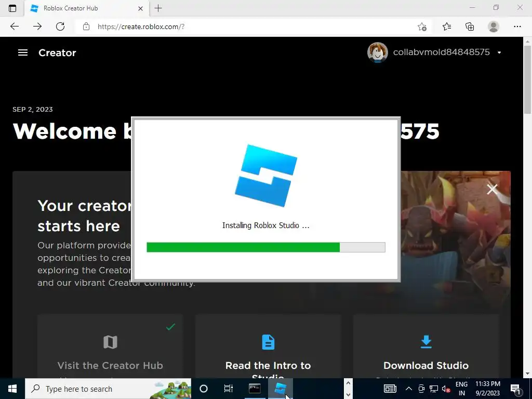Open the collabvmold84848575 account dropdown arrow

(x=499, y=52)
